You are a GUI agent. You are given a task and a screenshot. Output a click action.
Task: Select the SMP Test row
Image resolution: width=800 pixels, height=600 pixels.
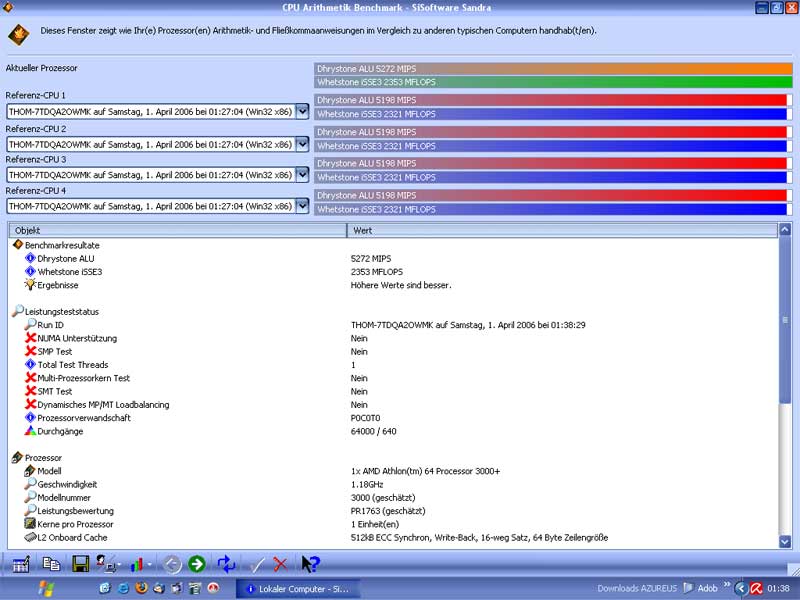pyautogui.click(x=48, y=352)
